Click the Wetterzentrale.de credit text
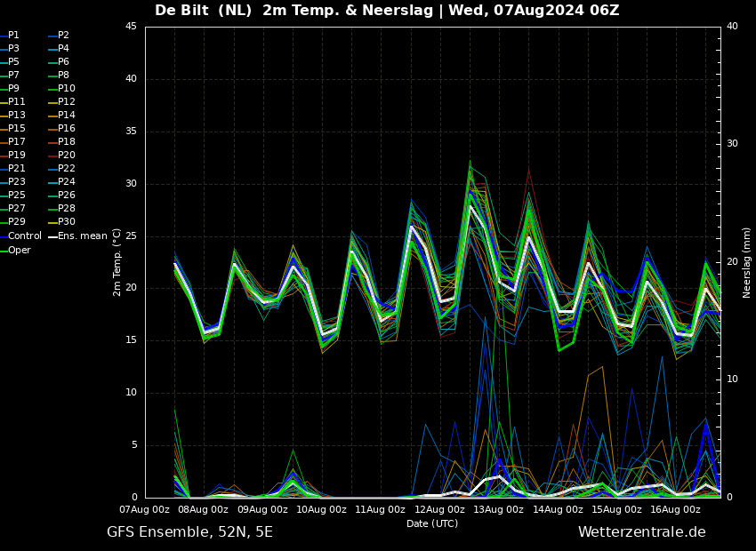 642,532
